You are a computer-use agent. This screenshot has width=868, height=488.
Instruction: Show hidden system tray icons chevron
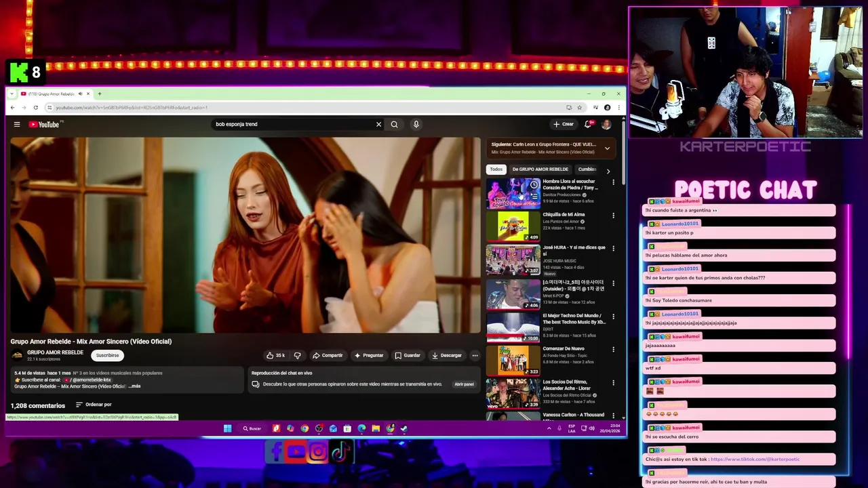[549, 428]
